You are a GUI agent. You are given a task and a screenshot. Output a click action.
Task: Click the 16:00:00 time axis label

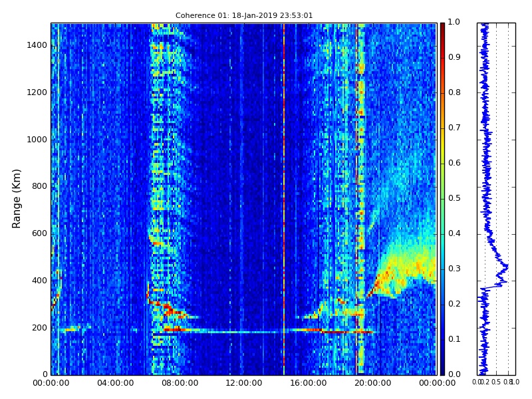[309, 383]
